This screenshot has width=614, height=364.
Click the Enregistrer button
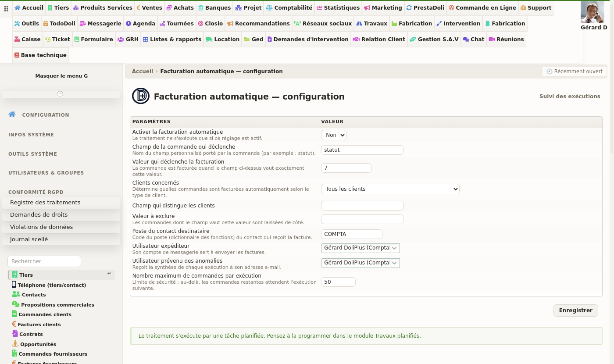(576, 310)
